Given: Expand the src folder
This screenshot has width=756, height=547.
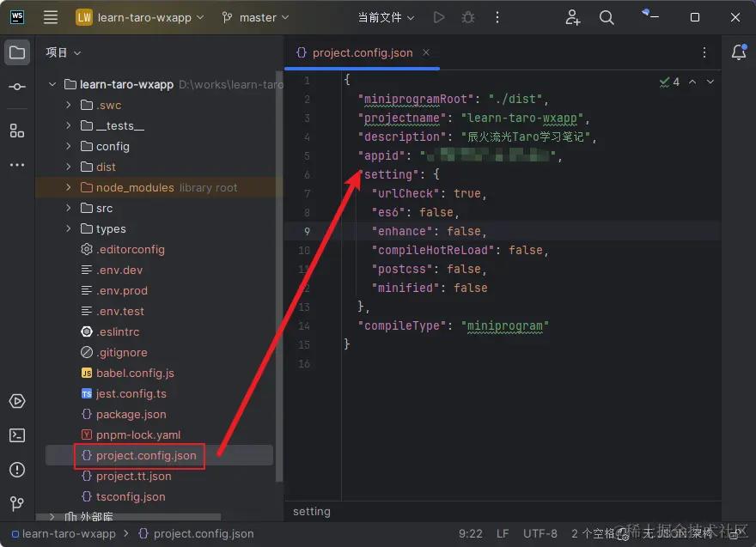Looking at the screenshot, I should (x=69, y=208).
